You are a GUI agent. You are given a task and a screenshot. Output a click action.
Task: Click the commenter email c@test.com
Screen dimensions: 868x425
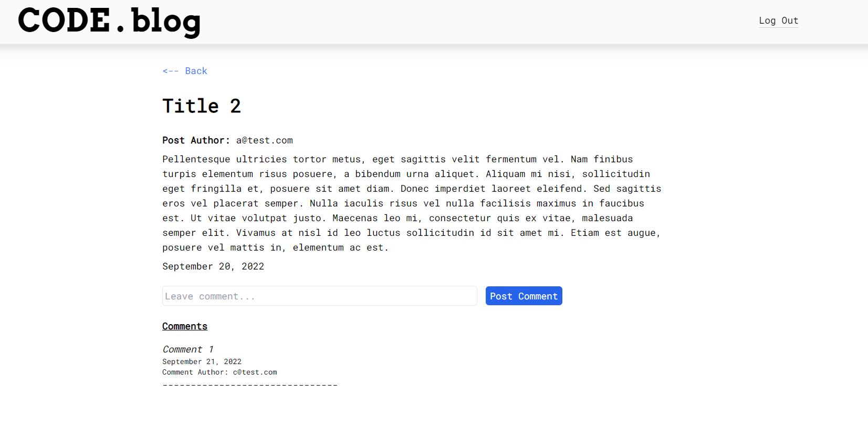pyautogui.click(x=255, y=372)
